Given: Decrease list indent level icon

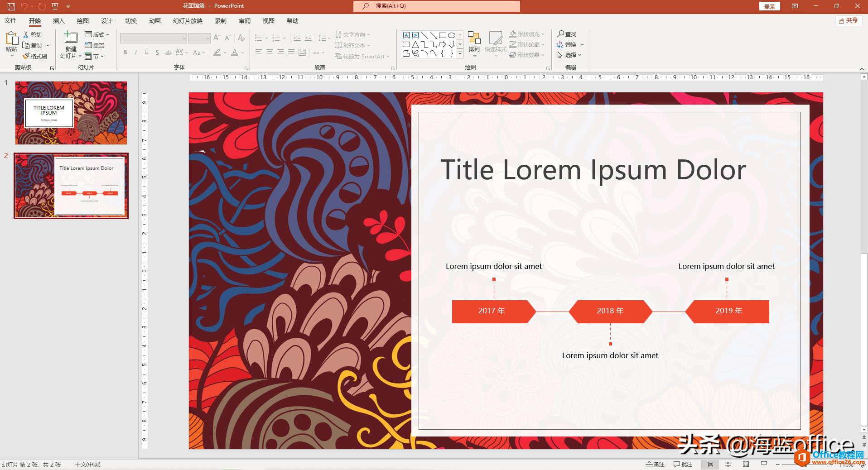Looking at the screenshot, I should tap(297, 38).
